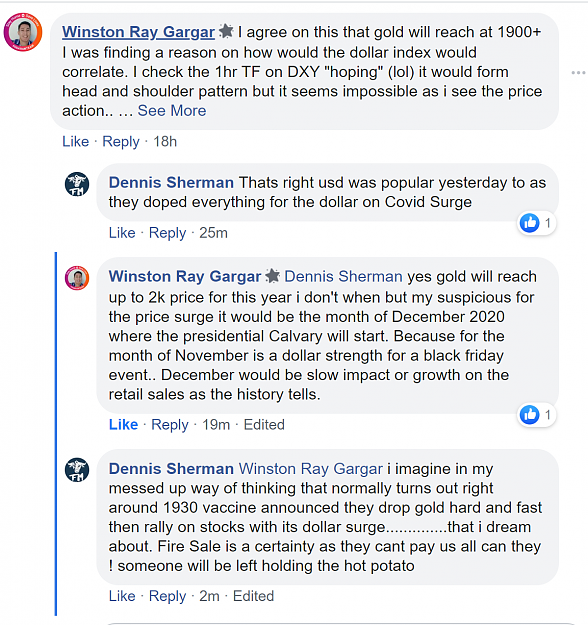View the thumbs-up reaction on December 2020 reply
This screenshot has height=625, width=588.
[x=536, y=415]
